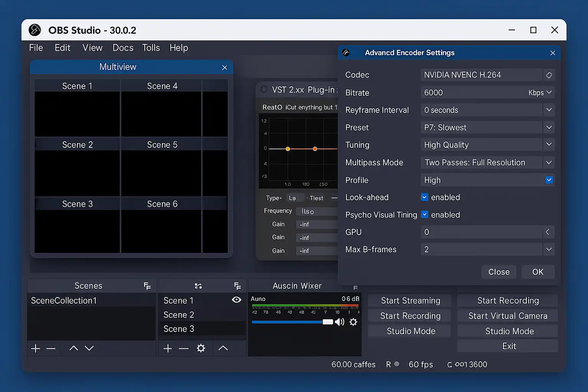This screenshot has height=392, width=588.
Task: Click the first EQ point on the graph
Action: coord(288,149)
